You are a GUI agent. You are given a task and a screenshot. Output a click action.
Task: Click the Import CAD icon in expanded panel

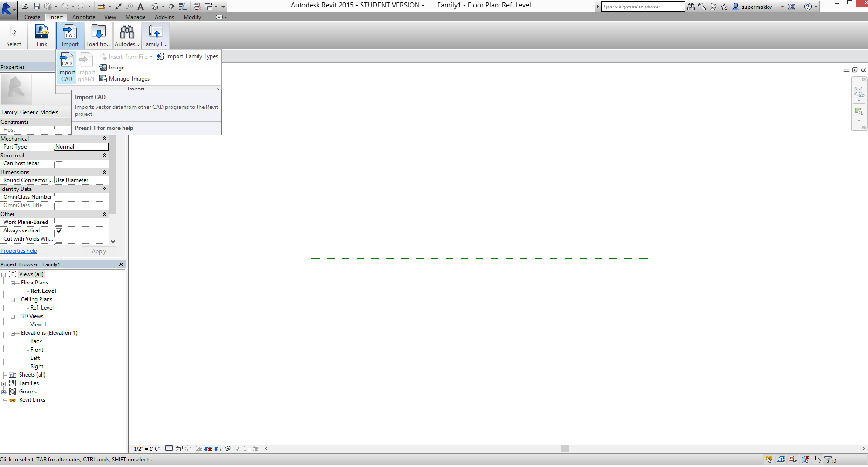[x=67, y=68]
